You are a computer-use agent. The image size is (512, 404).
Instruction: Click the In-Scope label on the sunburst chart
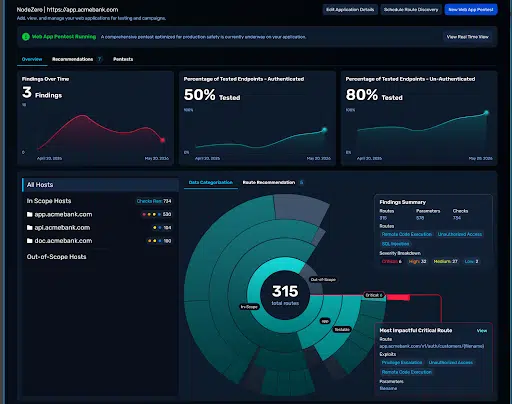pos(249,307)
